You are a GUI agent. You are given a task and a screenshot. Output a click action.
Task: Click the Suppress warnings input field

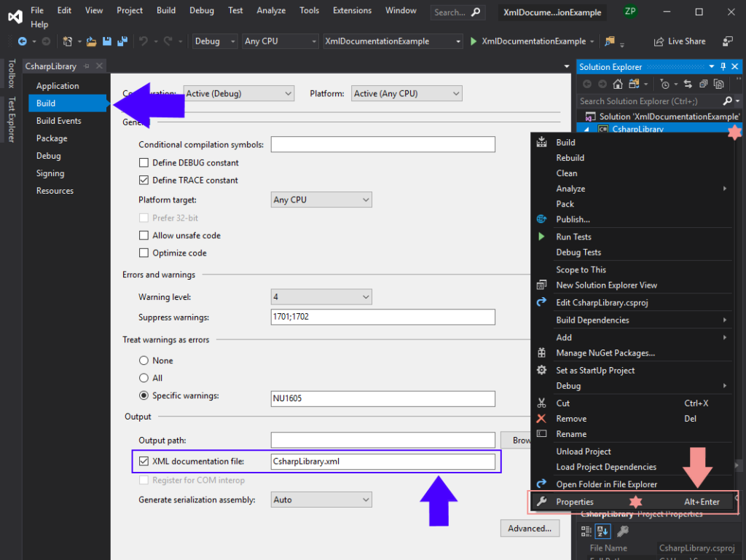pos(383,317)
